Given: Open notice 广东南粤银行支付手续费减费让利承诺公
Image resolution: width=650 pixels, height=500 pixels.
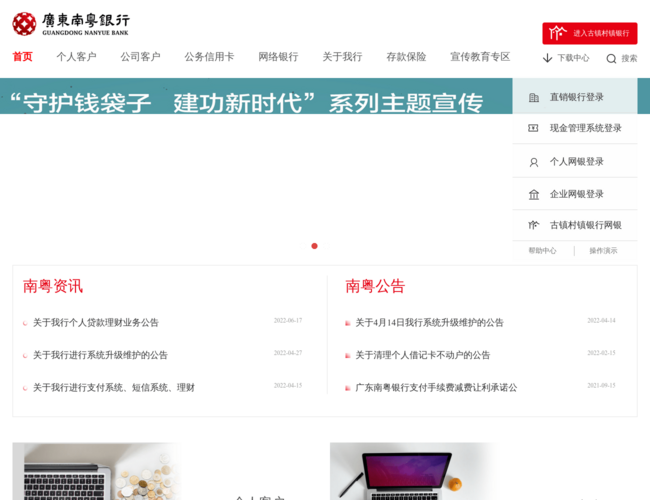Looking at the screenshot, I should click(x=437, y=388).
